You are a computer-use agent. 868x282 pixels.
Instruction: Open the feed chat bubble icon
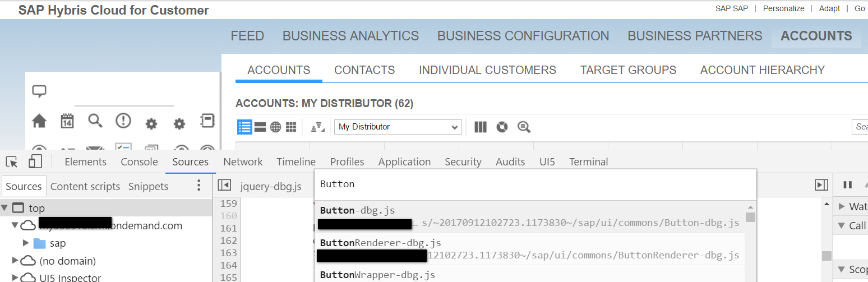(x=39, y=91)
